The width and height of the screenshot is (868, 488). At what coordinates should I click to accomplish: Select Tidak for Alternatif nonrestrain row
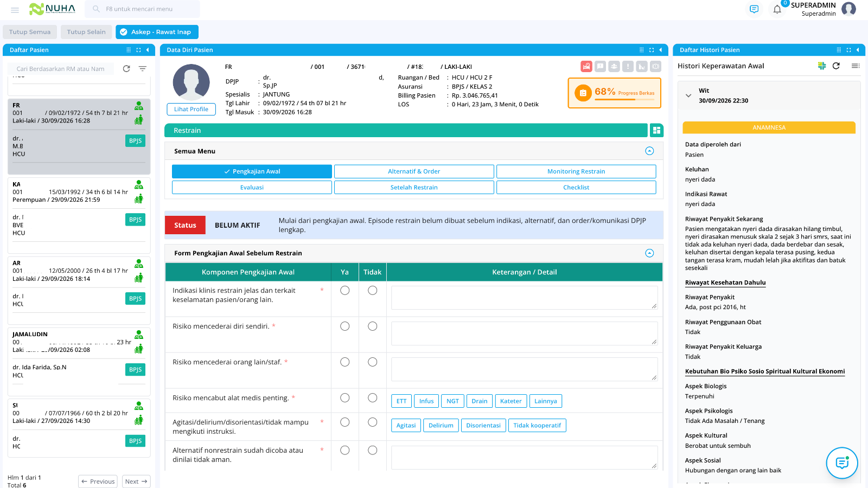click(372, 450)
